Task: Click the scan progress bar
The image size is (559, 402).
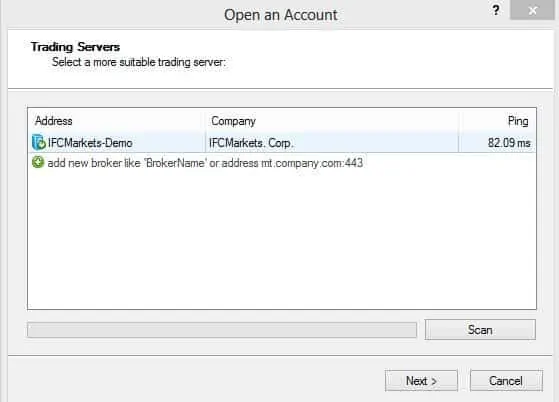Action: point(222,330)
